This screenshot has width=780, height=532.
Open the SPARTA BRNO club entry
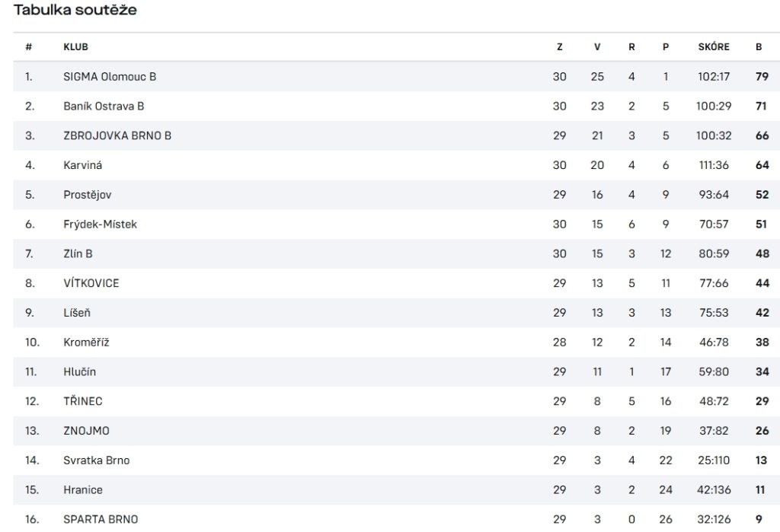(101, 519)
